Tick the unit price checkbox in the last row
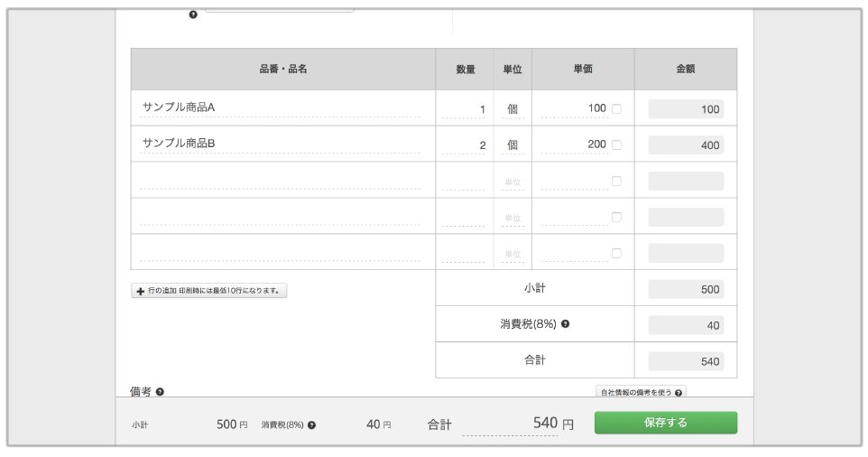Viewport: 868px width, 457px height. click(616, 253)
